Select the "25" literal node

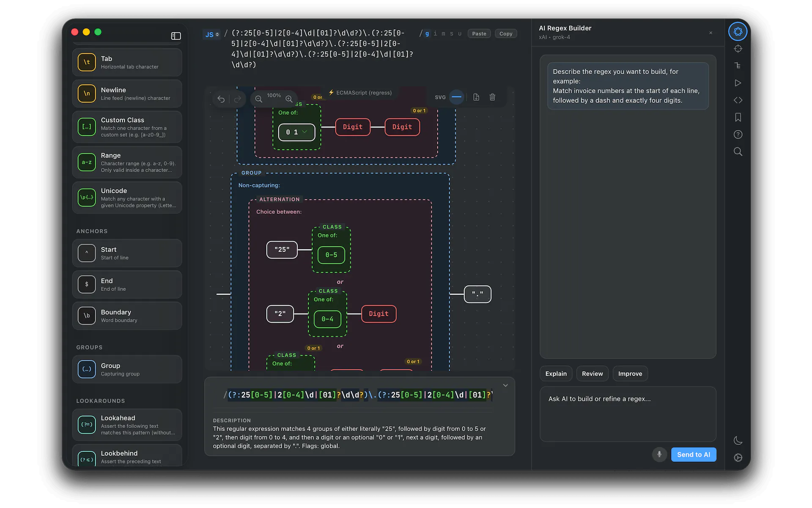pyautogui.click(x=282, y=250)
